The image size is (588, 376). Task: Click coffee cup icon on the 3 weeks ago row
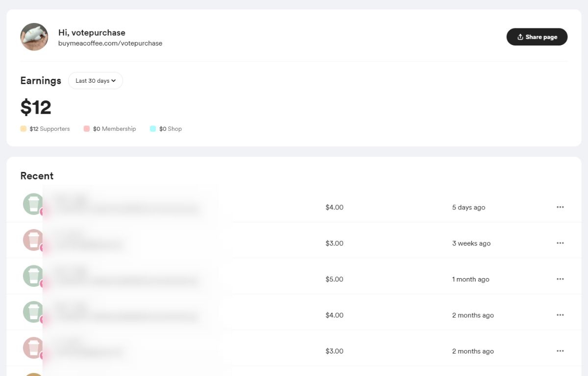pyautogui.click(x=33, y=240)
